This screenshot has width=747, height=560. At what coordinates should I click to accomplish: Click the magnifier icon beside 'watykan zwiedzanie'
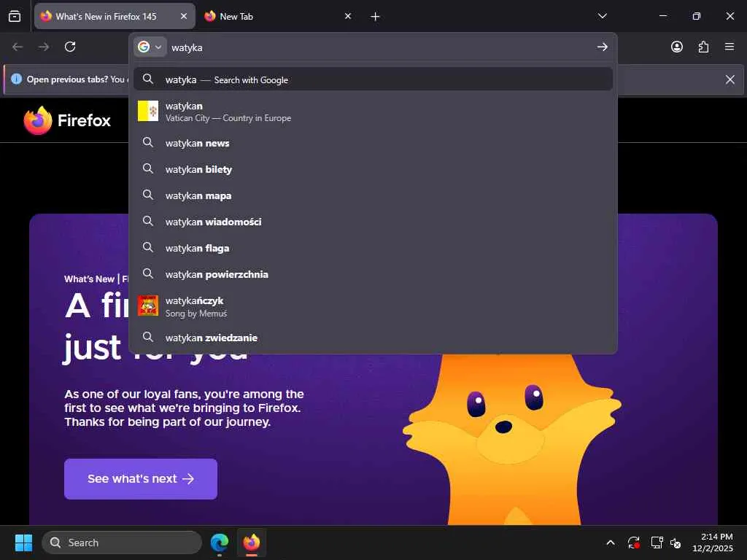pyautogui.click(x=148, y=337)
